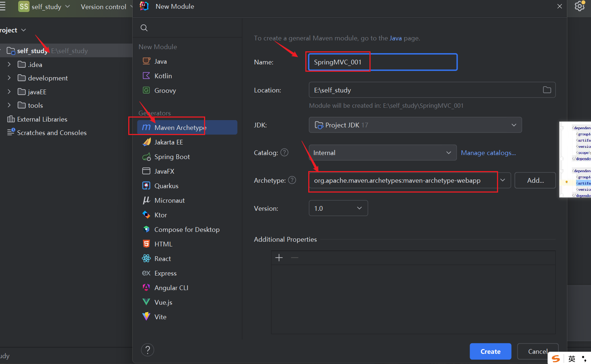Browse for module location folder
Image resolution: width=591 pixels, height=364 pixels.
[547, 90]
